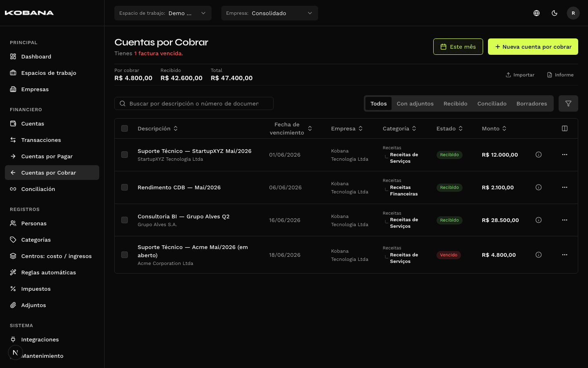The width and height of the screenshot is (588, 368).
Task: Click the Adjuntos paperclip icon
Action: pyautogui.click(x=13, y=305)
